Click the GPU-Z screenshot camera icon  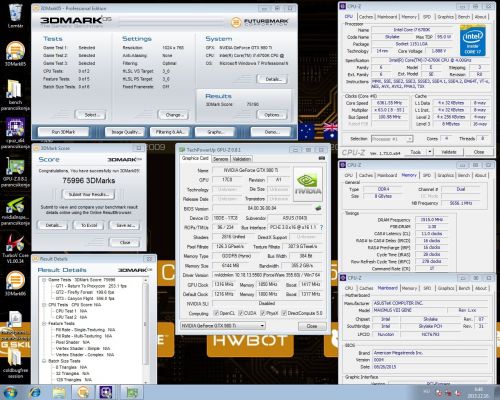[321, 158]
